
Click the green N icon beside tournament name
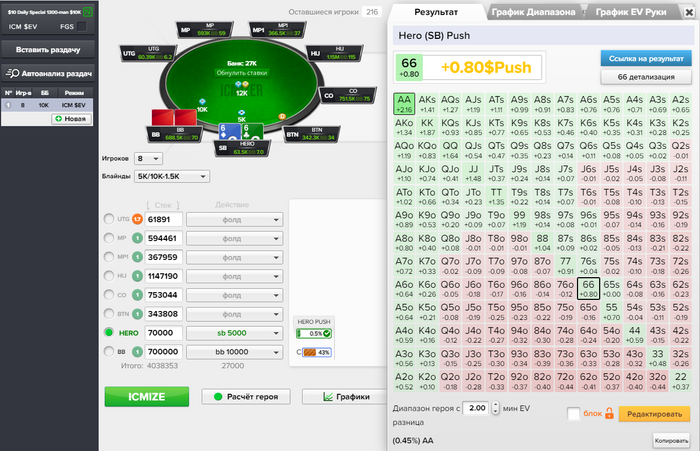point(88,12)
